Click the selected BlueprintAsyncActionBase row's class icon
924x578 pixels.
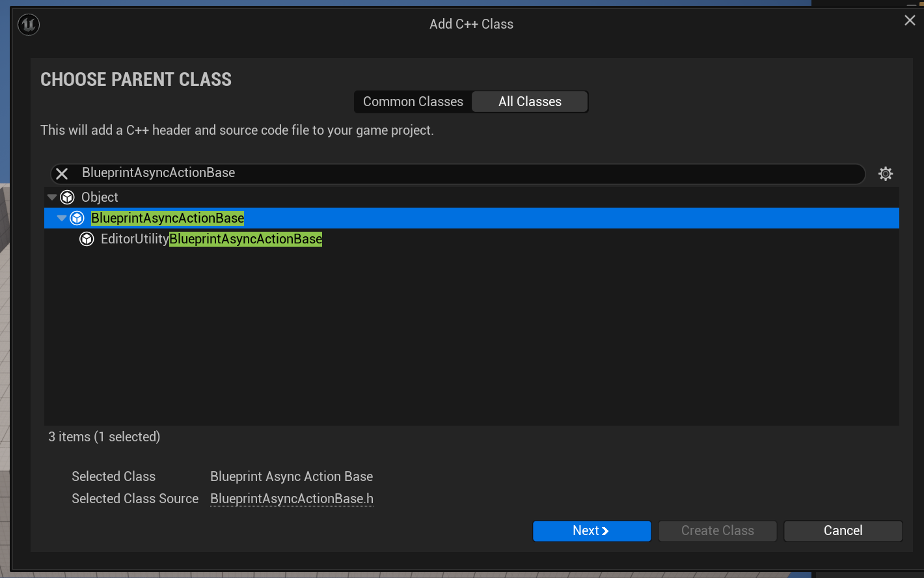pyautogui.click(x=77, y=218)
